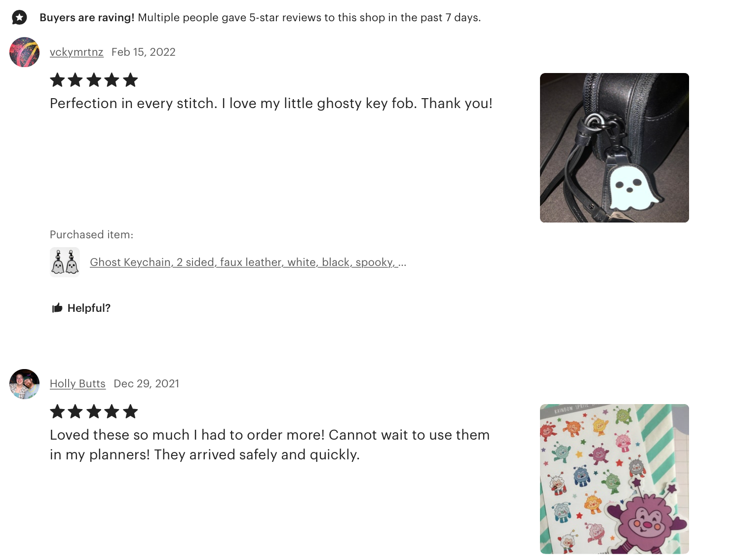Click the Buyers are raving notice text
Viewport: 732px width, 560px height.
pyautogui.click(x=260, y=18)
